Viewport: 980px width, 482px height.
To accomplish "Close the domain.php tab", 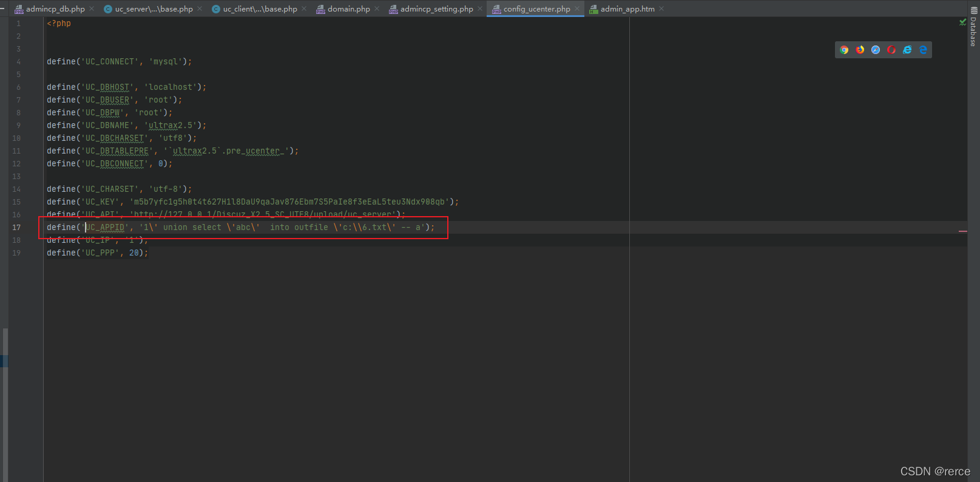I will tap(377, 8).
